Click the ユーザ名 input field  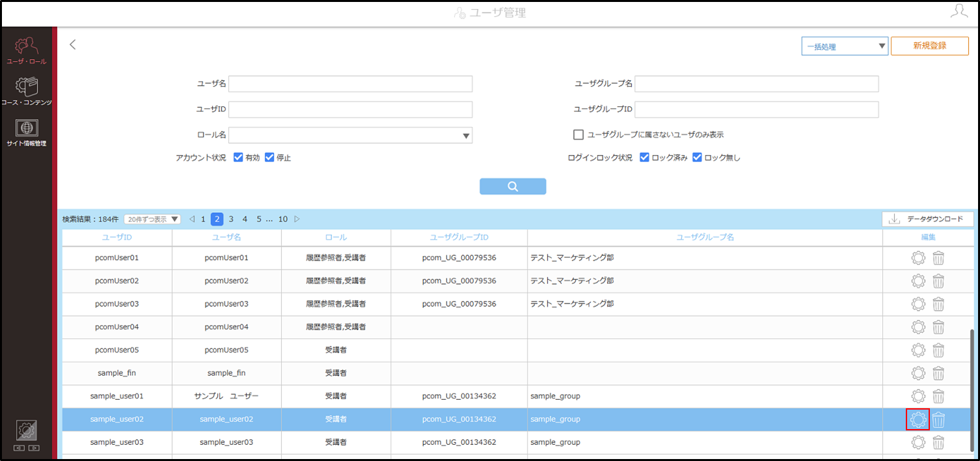pyautogui.click(x=350, y=84)
